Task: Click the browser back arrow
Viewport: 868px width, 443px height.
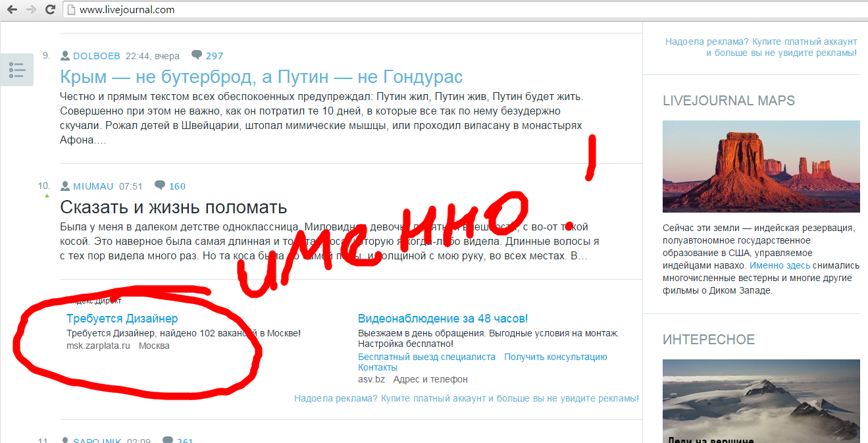Action: coord(12,10)
